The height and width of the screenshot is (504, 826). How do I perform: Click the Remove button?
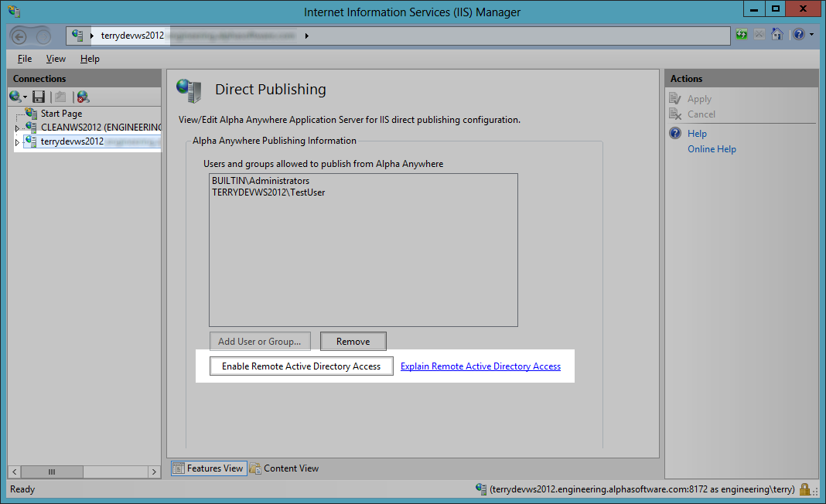[x=353, y=341]
